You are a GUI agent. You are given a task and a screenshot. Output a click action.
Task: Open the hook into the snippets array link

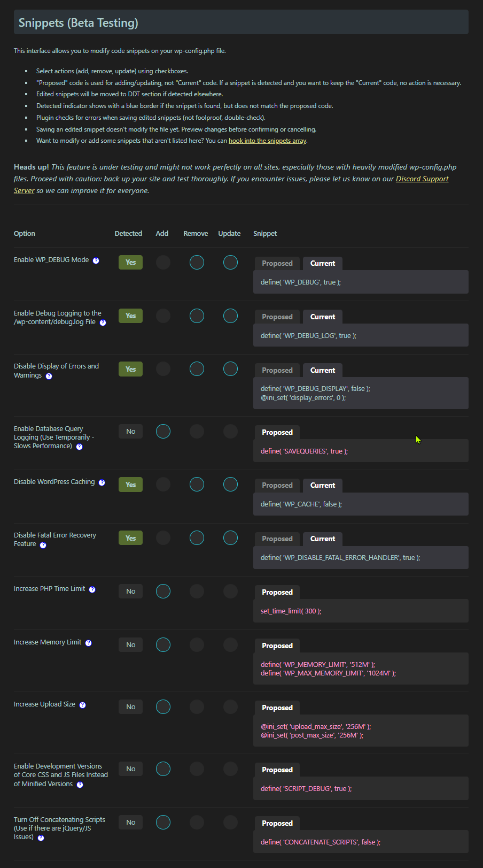[x=268, y=141]
